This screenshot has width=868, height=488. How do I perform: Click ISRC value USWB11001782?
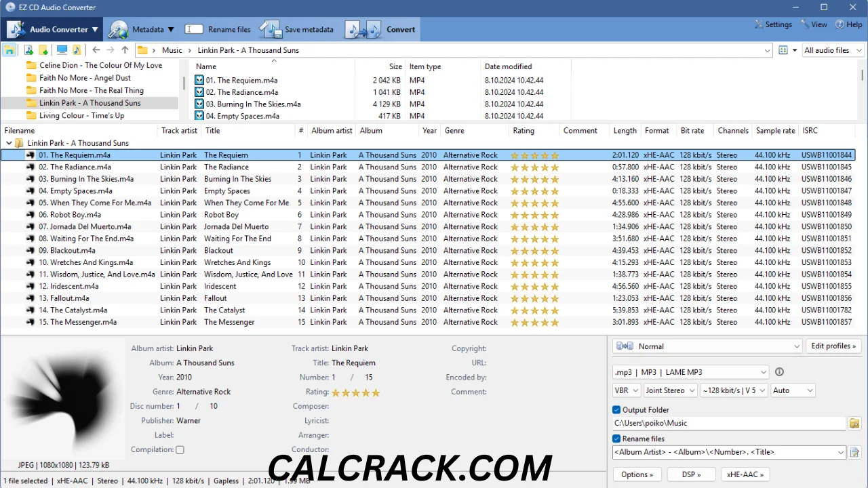826,310
